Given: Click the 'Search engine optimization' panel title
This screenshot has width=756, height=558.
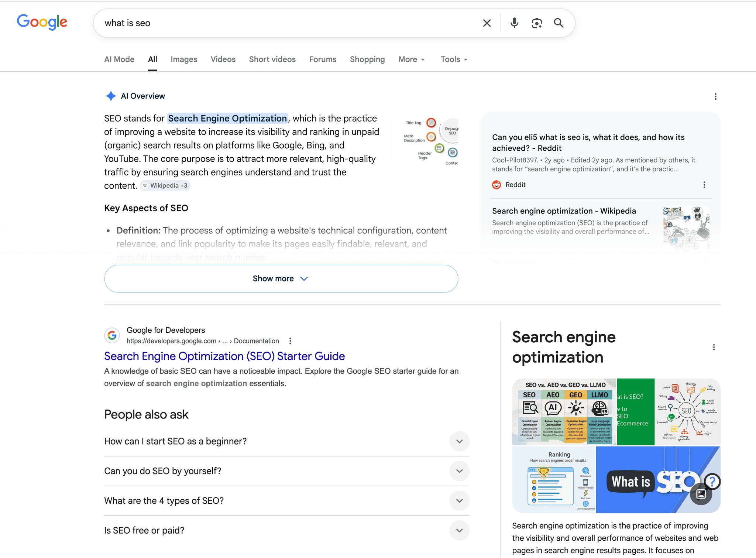Looking at the screenshot, I should 564,347.
